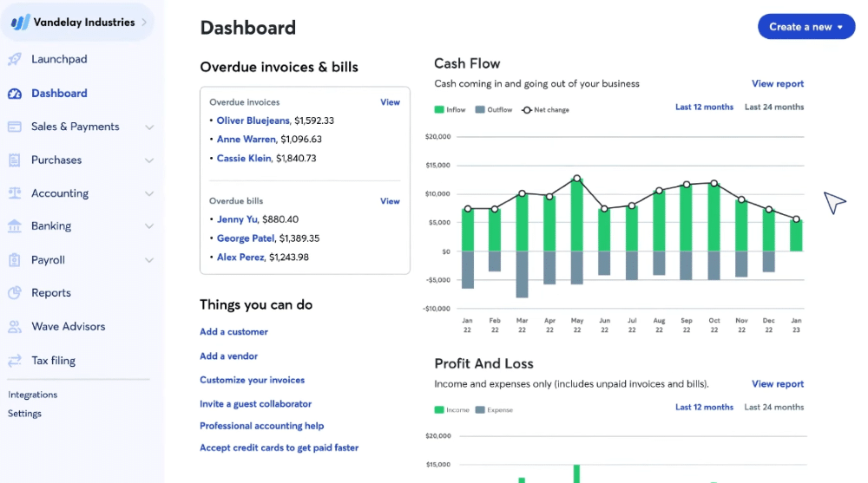Image resolution: width=868 pixels, height=483 pixels.
Task: Click the Dashboard gauge icon in sidebar
Action: (15, 94)
